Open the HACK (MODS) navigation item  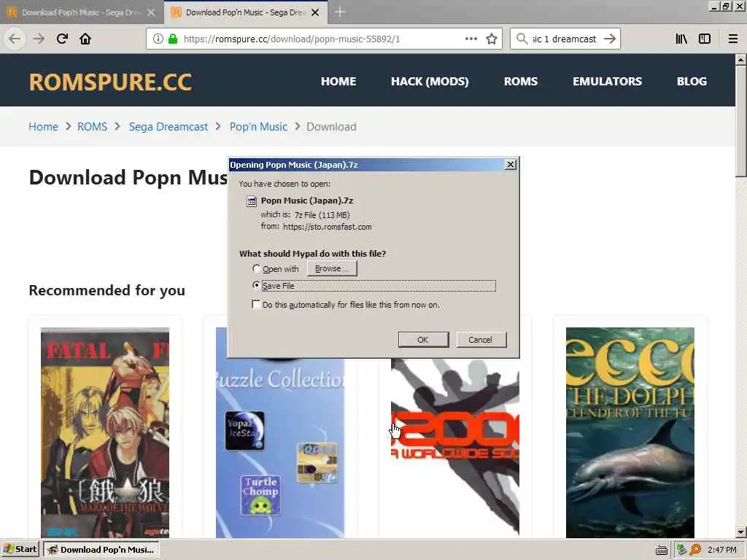(430, 81)
